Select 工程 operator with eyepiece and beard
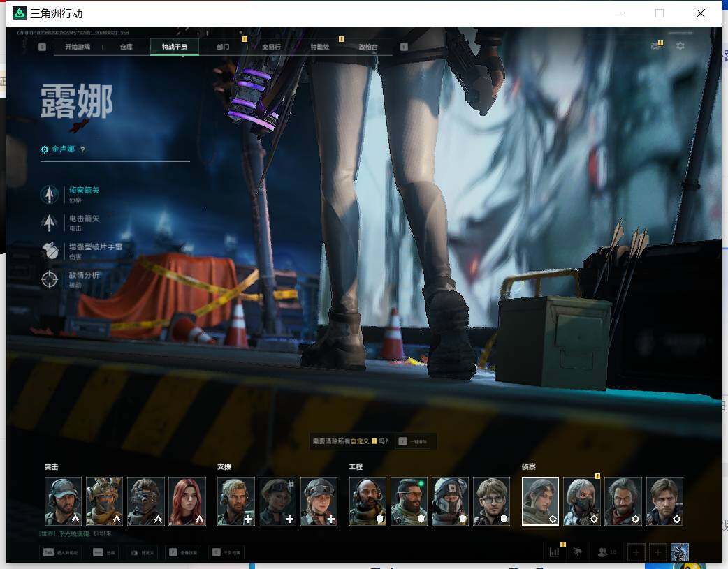Viewport: 728px width, 569px height. tap(409, 501)
